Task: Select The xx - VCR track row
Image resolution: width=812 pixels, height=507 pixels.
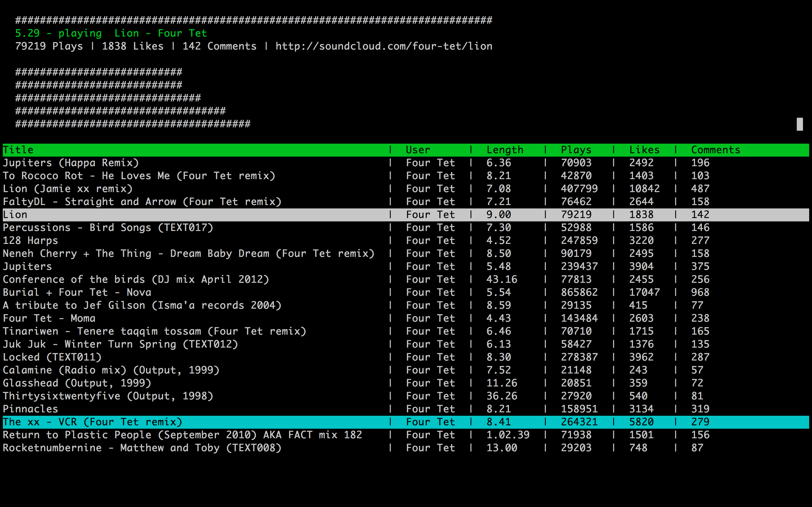Action: pyautogui.click(x=92, y=422)
